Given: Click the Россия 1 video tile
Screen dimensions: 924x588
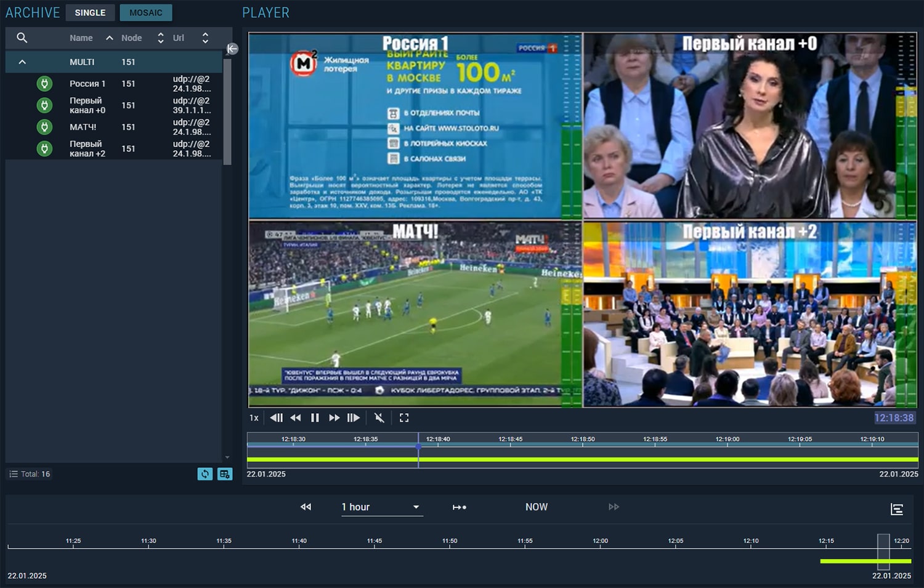Looking at the screenshot, I should pyautogui.click(x=415, y=126).
